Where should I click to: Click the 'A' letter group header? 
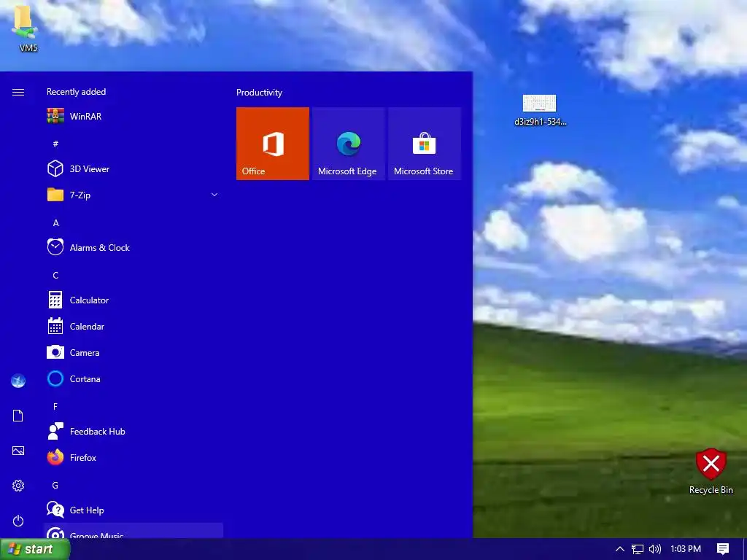55,223
